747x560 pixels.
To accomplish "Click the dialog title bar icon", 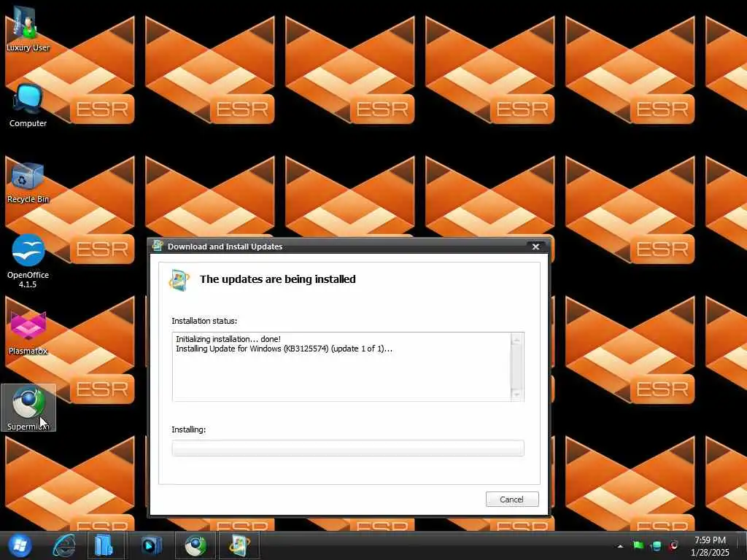I will coord(158,246).
